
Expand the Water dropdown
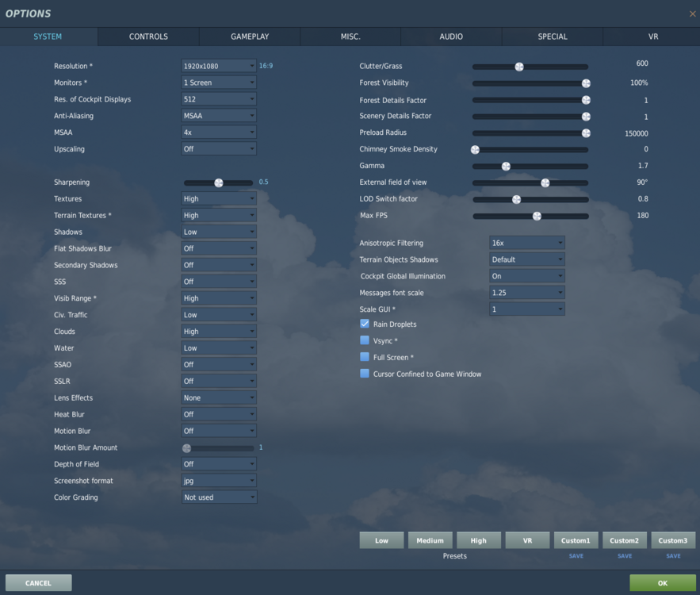coord(219,347)
